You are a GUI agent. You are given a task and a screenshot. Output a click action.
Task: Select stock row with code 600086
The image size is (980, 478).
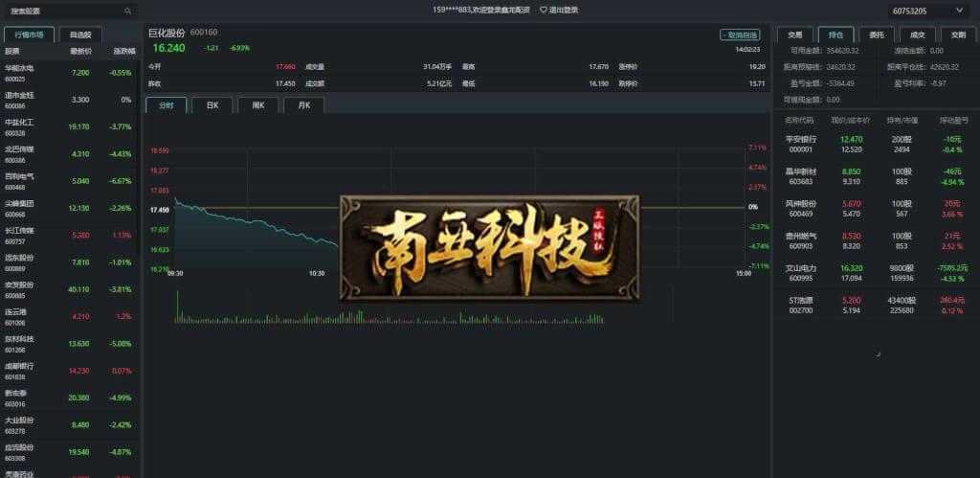pos(69,101)
